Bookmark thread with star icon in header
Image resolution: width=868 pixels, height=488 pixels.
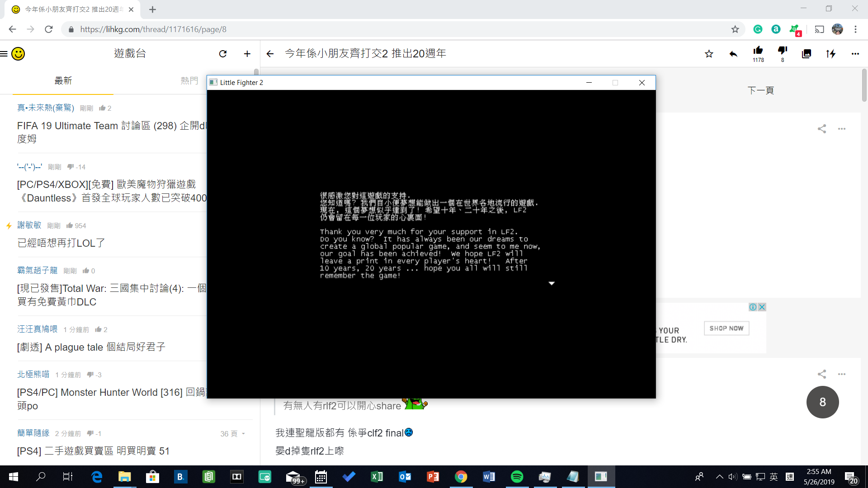pyautogui.click(x=709, y=54)
